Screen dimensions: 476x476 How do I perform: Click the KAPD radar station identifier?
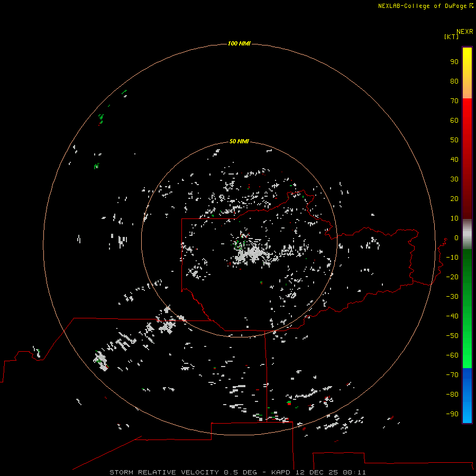coord(281,472)
